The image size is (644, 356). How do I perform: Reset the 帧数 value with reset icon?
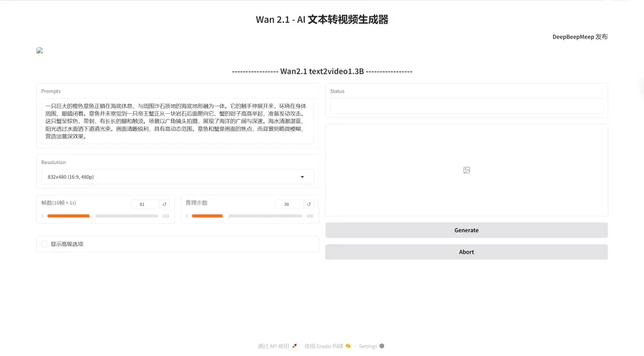click(x=165, y=204)
